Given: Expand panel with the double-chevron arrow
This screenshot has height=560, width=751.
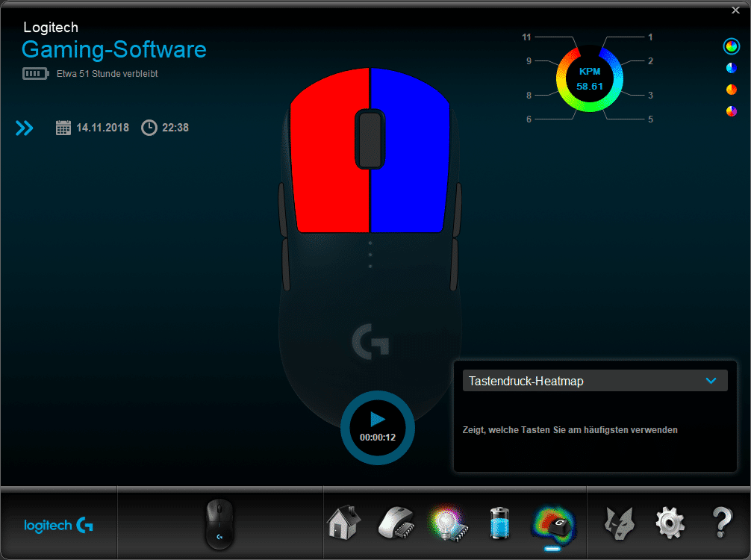Looking at the screenshot, I should [25, 128].
